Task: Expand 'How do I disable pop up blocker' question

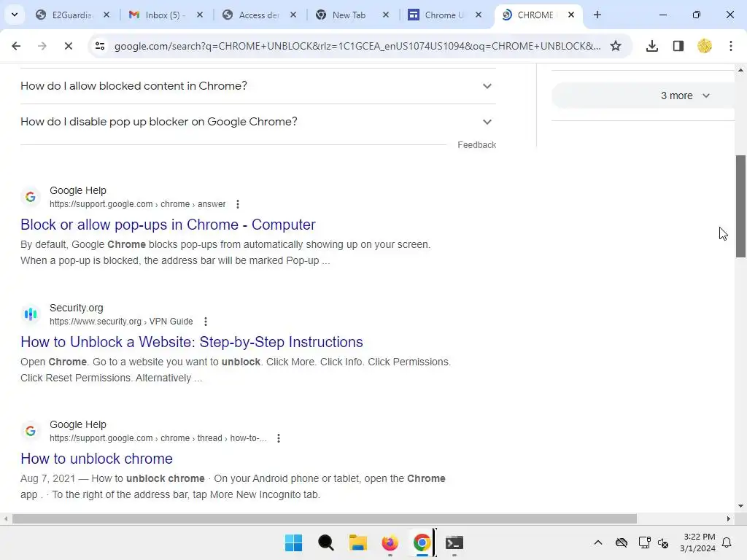Action: [x=258, y=122]
